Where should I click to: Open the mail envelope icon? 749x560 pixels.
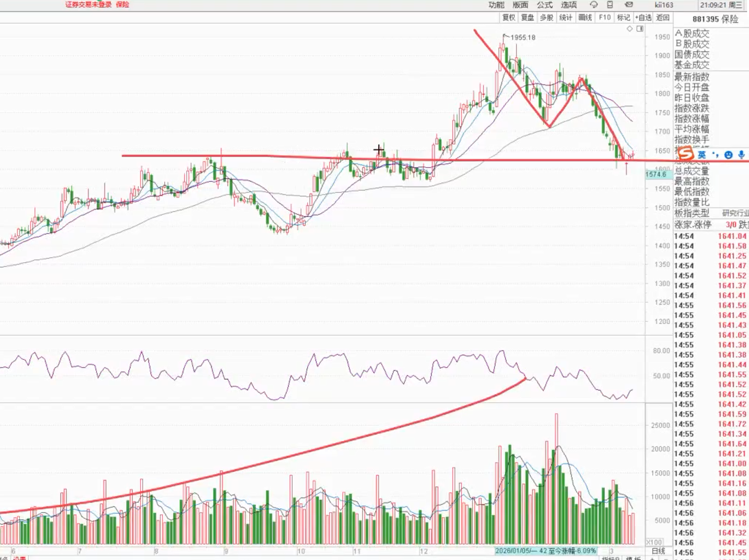[629, 5]
